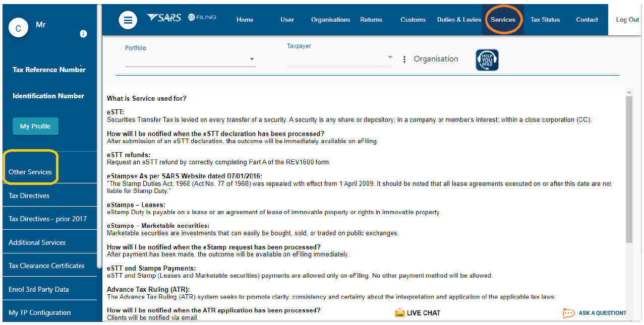
Task: Select the Services menu
Action: [503, 20]
